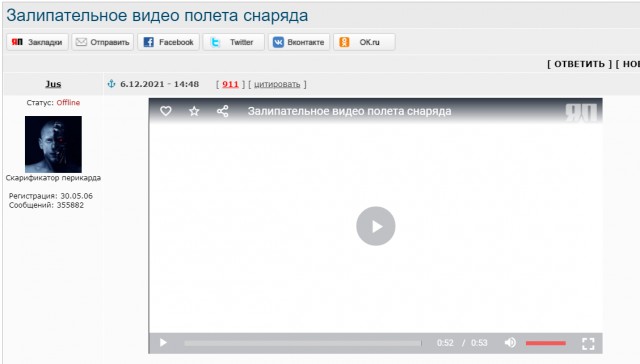Start video with the large center play button

(376, 226)
